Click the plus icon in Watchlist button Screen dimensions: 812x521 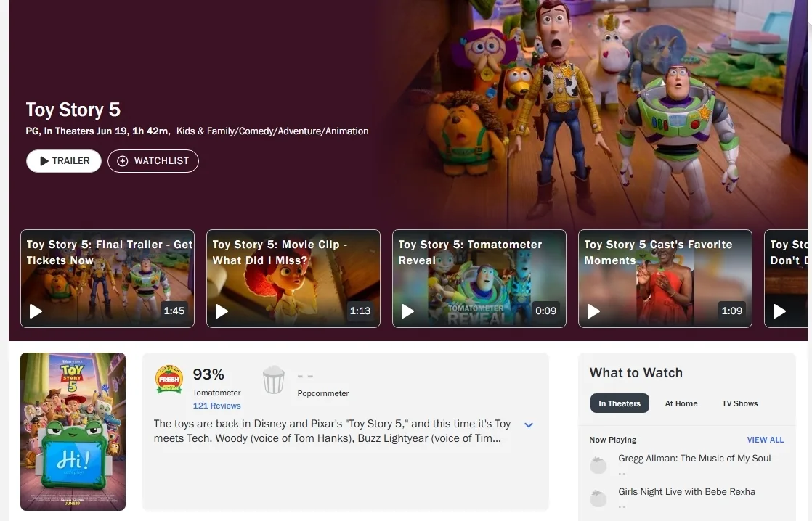pos(122,161)
